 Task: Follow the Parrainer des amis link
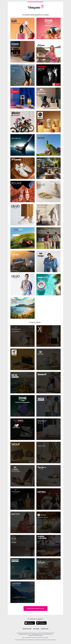click(x=27, y=629)
